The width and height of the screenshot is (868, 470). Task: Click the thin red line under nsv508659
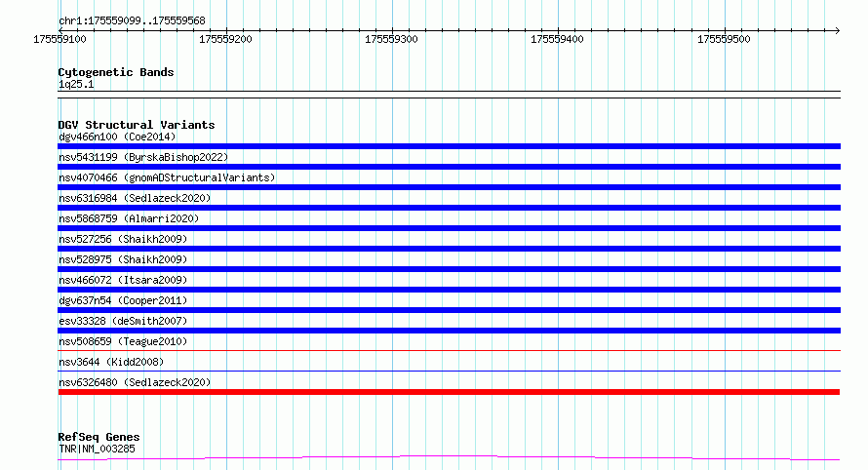click(449, 350)
